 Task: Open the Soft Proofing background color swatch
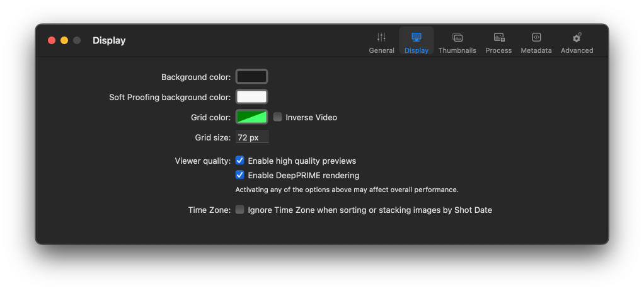tap(251, 97)
